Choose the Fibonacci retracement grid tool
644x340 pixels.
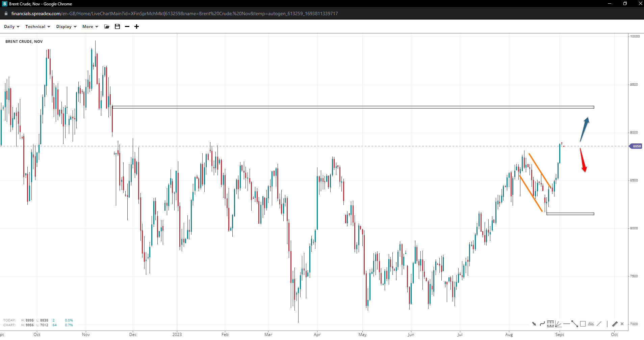[x=550, y=324]
